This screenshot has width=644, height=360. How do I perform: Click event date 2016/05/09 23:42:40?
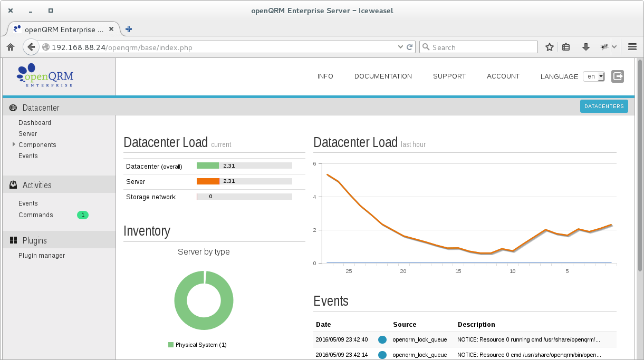point(342,340)
